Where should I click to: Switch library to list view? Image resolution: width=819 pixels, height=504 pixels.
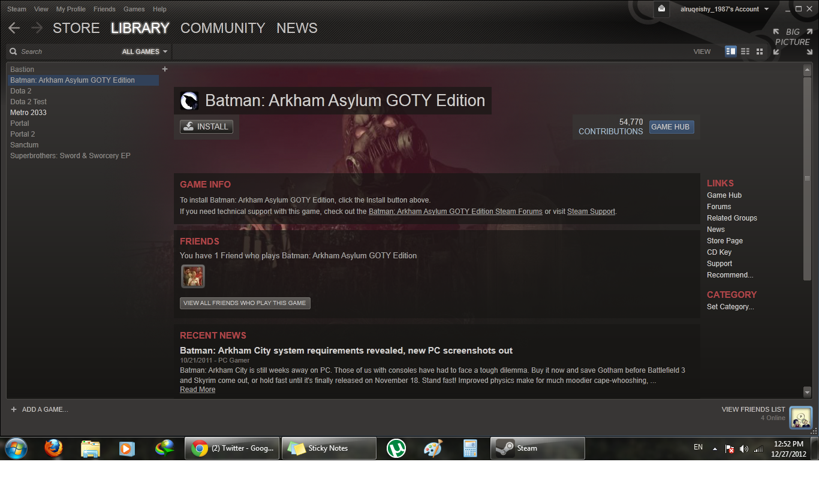(x=745, y=52)
